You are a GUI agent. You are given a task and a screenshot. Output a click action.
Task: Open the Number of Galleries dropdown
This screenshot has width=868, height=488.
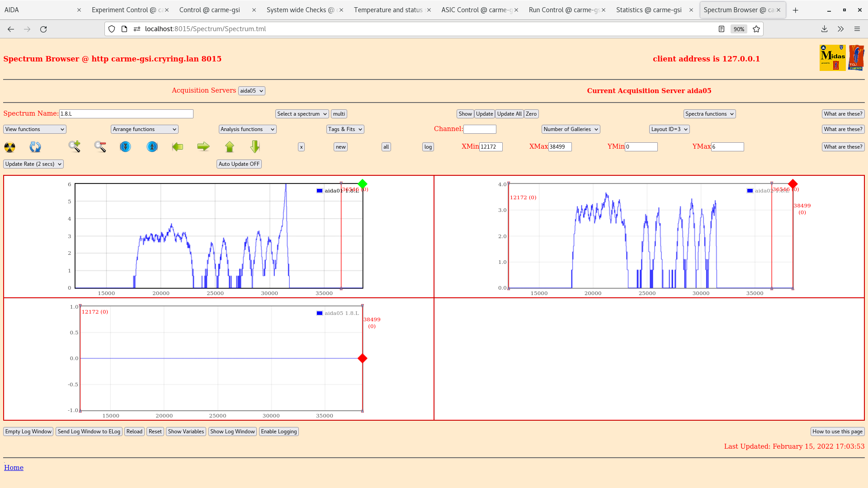(571, 129)
